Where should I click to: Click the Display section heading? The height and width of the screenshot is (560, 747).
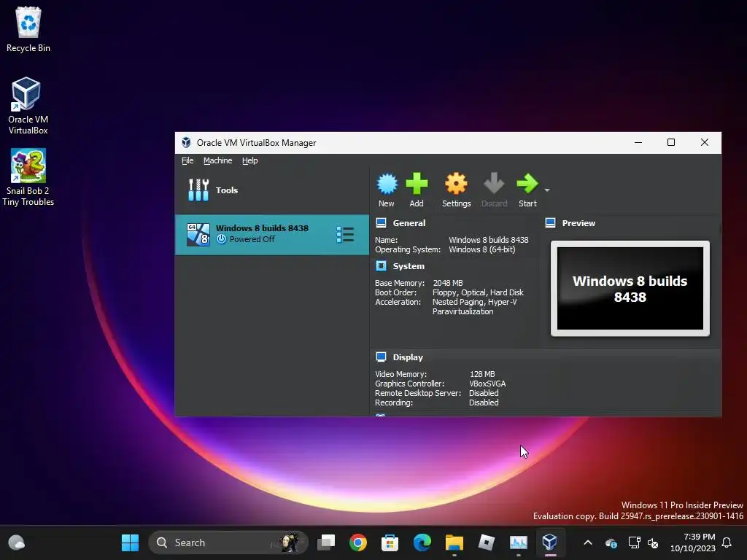pos(408,357)
